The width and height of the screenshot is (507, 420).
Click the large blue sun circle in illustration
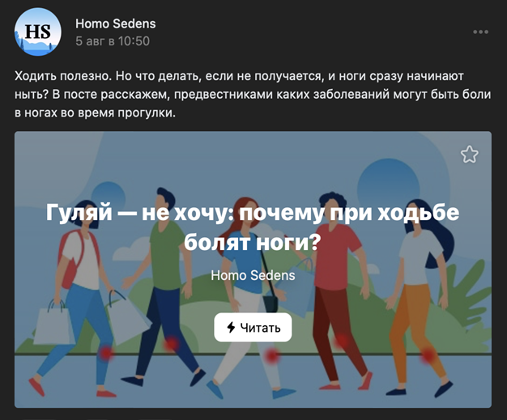pyautogui.click(x=388, y=185)
